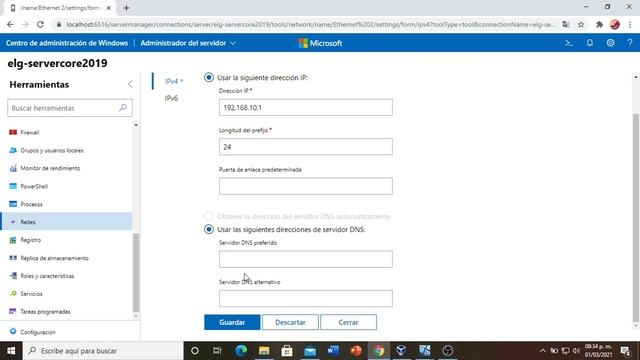
Task: Click the Cerrar button
Action: point(348,322)
